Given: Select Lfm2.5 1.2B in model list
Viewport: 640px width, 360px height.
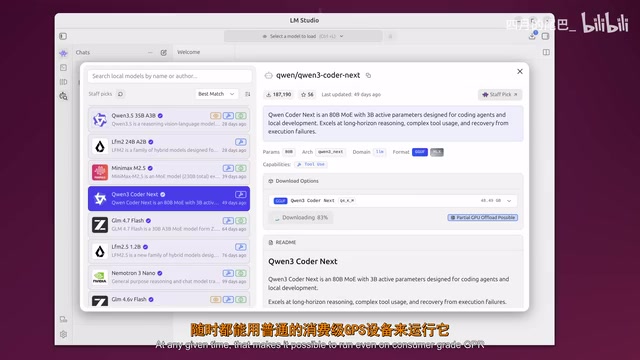Looking at the screenshot, I should click(x=169, y=251).
